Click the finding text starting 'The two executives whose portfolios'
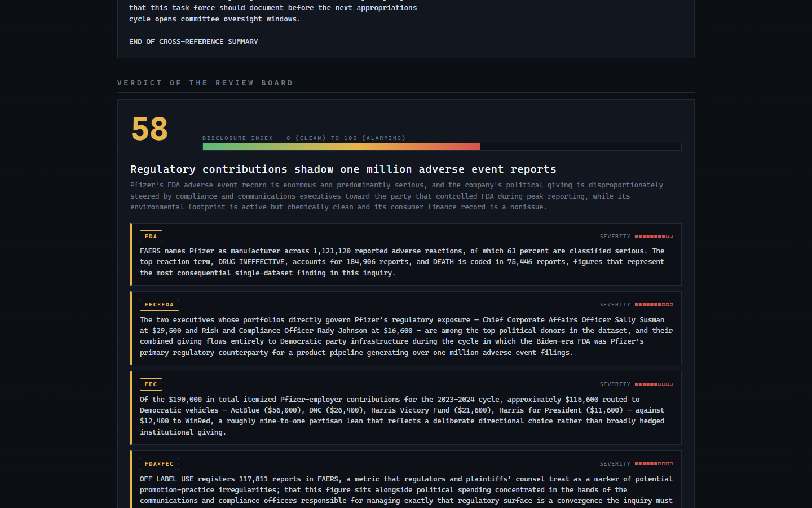Screen dimensions: 812x508 coord(406,336)
